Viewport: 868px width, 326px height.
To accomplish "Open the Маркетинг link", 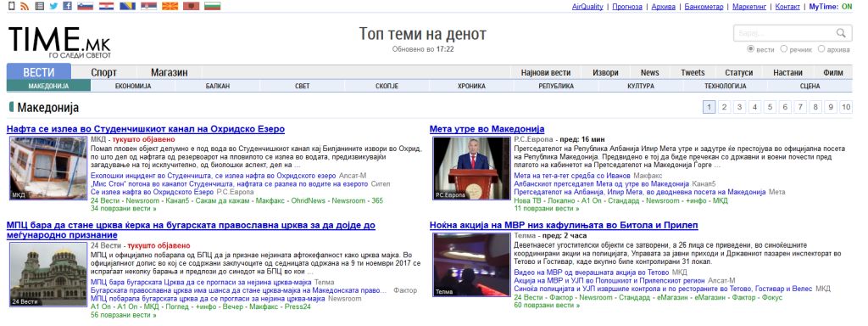I will click(x=749, y=7).
